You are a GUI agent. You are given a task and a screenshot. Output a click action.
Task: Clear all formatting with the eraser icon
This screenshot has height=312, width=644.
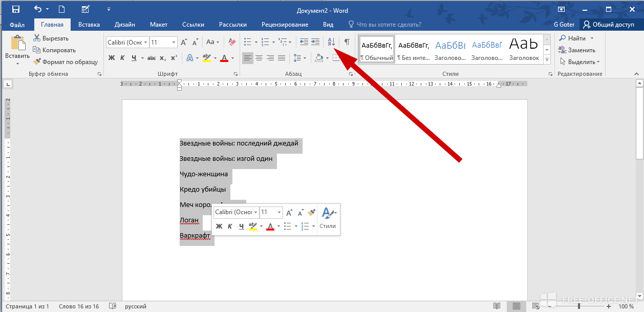pos(232,43)
